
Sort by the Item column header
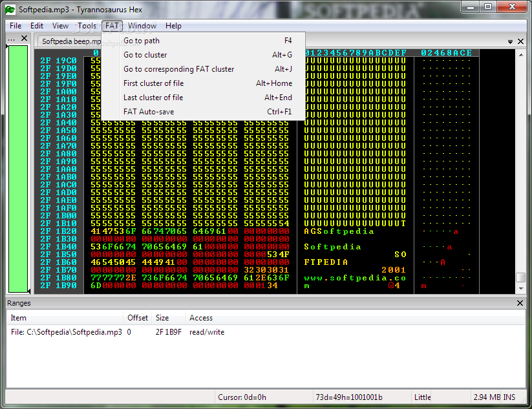pos(65,318)
